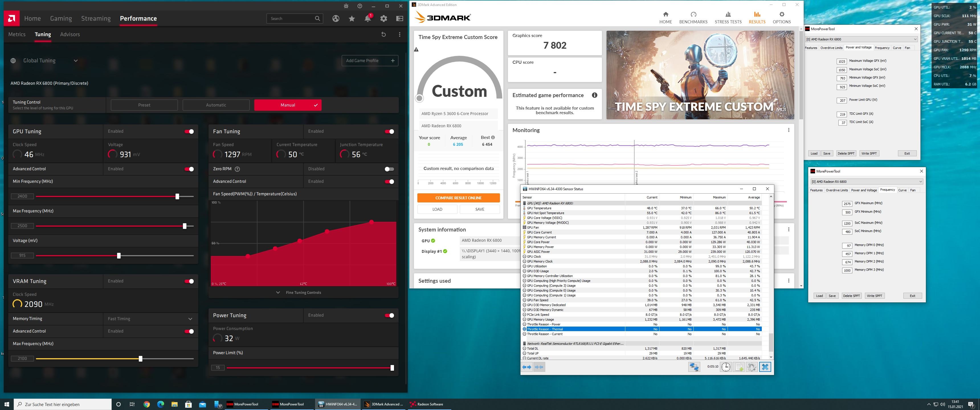Click Power Limit GPU (W) value field

[842, 101]
